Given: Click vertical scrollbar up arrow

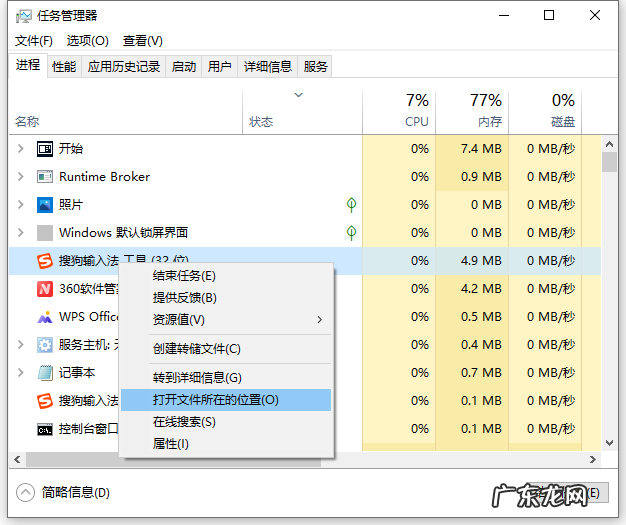Looking at the screenshot, I should tap(609, 144).
